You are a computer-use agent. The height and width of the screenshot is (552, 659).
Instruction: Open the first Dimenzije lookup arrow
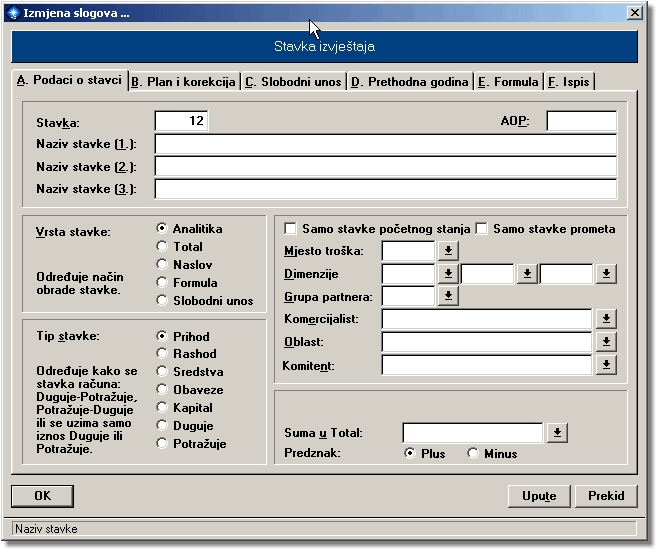click(x=448, y=273)
